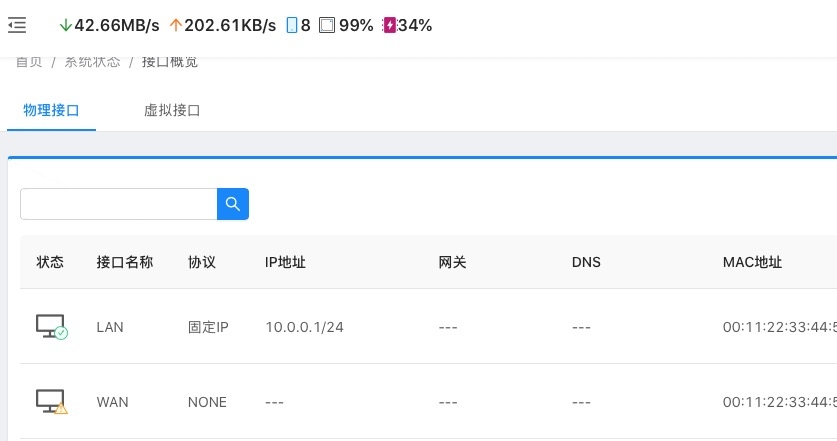The width and height of the screenshot is (837, 441).
Task: Click the LAN connected status icon
Action: pos(52,327)
